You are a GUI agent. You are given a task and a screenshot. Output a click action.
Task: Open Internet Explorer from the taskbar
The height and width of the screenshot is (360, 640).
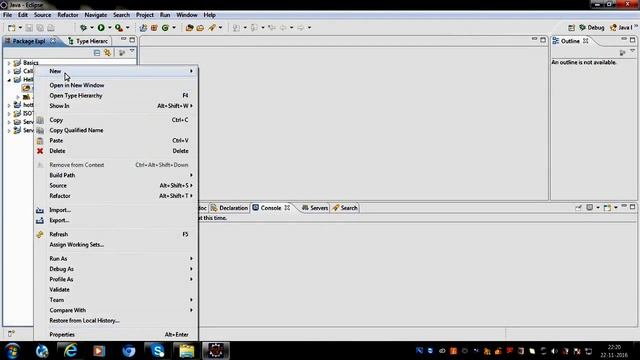[x=71, y=351]
